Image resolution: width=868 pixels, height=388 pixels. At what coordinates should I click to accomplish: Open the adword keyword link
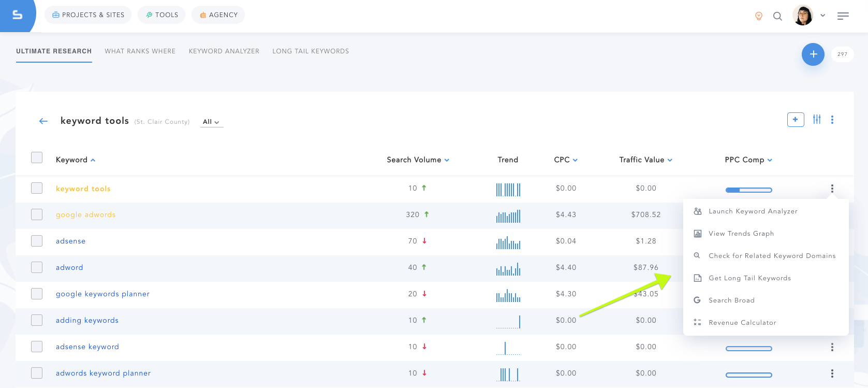coord(69,267)
